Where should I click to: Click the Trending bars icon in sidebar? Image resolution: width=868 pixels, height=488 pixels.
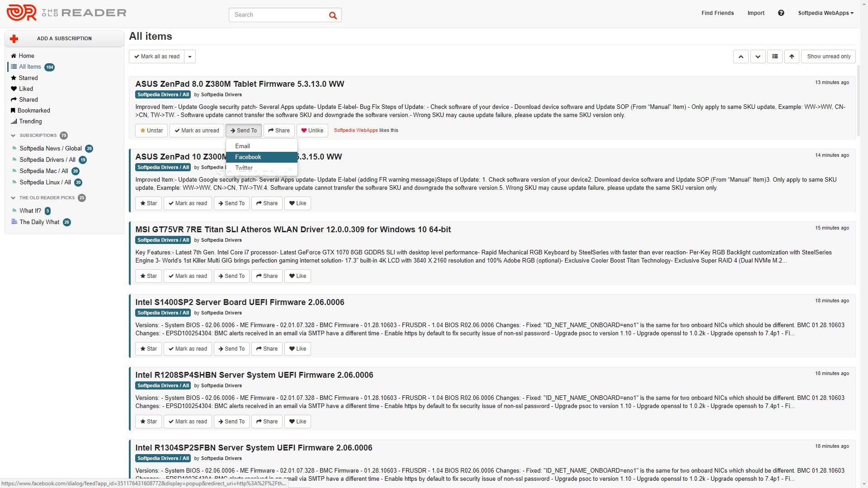[x=14, y=122]
